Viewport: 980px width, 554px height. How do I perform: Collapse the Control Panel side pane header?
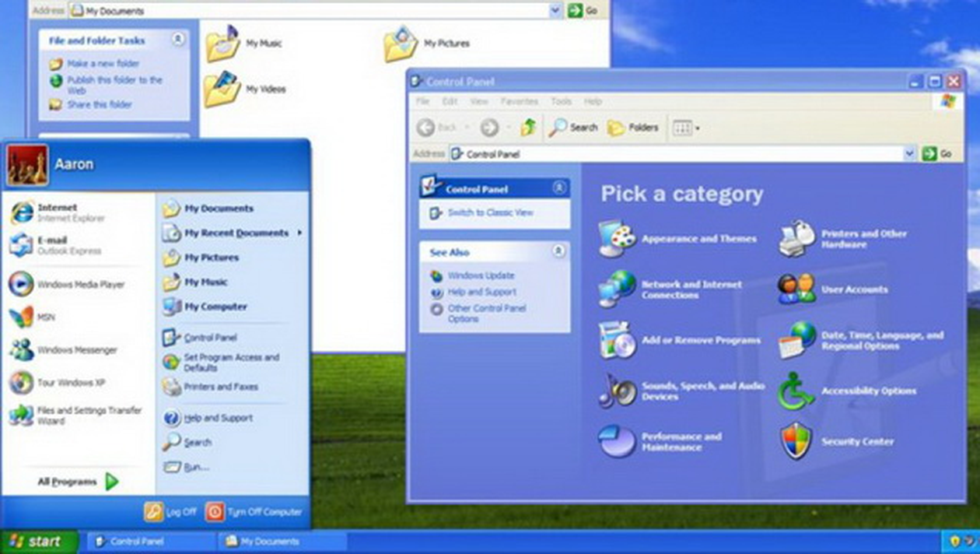(x=558, y=188)
